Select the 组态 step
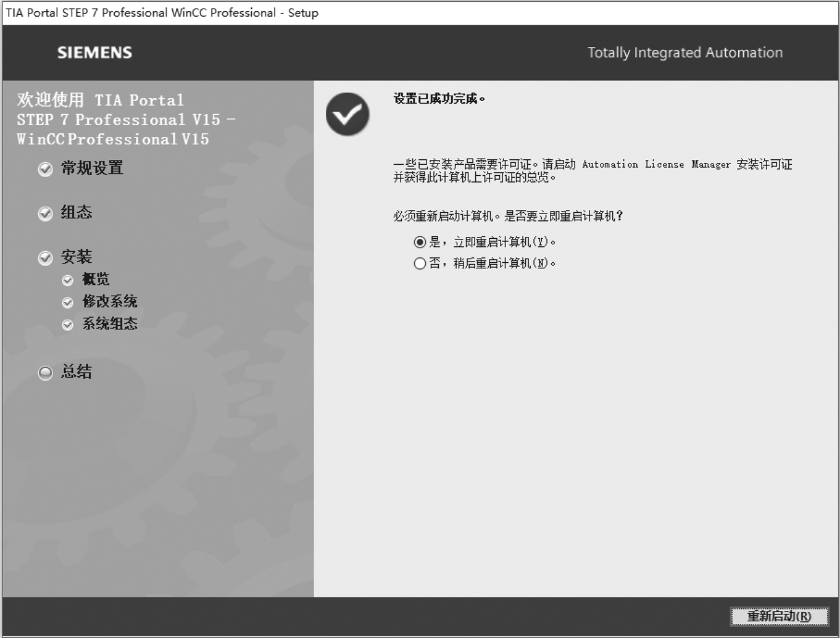The image size is (840, 638). point(77,212)
